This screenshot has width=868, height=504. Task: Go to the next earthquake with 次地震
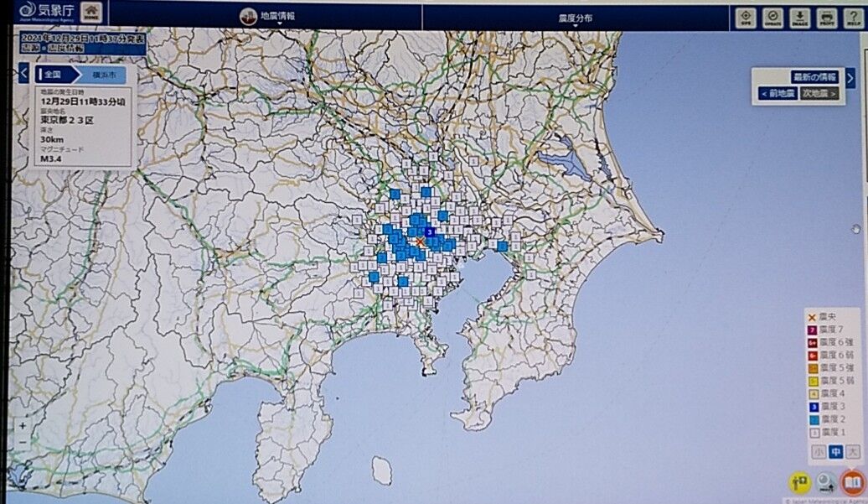tap(819, 94)
